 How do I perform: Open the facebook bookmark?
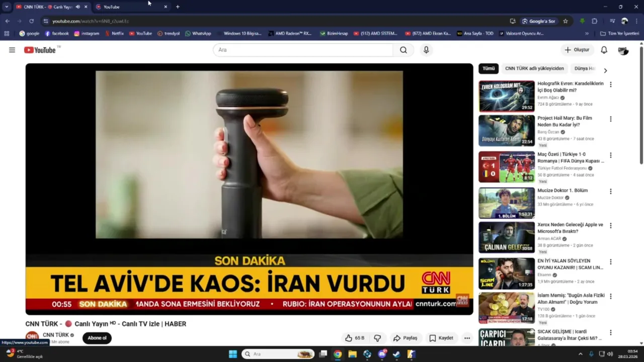(57, 33)
